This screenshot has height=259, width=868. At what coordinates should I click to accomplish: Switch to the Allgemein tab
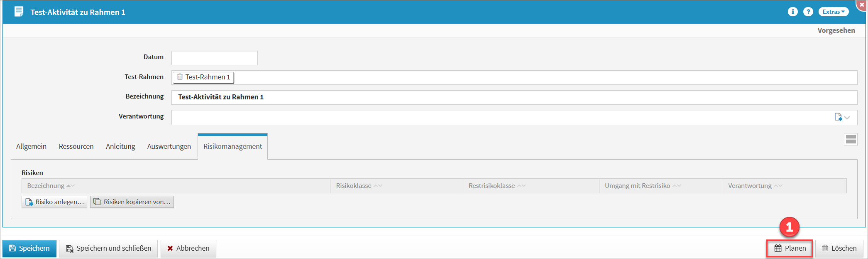[31, 146]
